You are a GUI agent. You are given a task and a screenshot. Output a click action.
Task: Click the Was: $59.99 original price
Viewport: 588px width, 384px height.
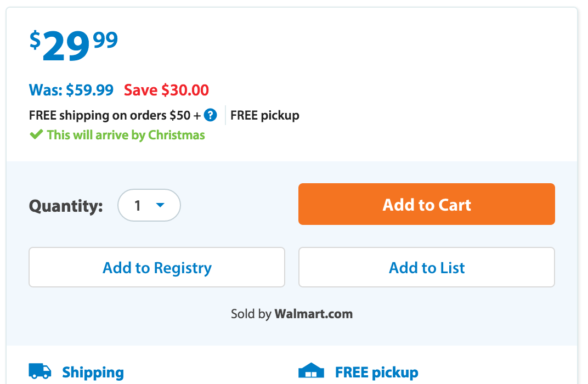pyautogui.click(x=71, y=90)
